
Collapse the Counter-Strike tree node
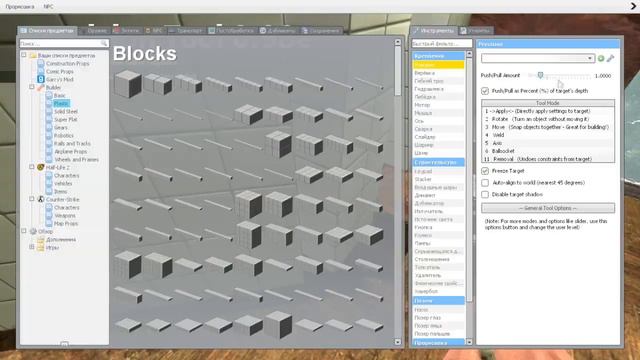pyautogui.click(x=32, y=199)
